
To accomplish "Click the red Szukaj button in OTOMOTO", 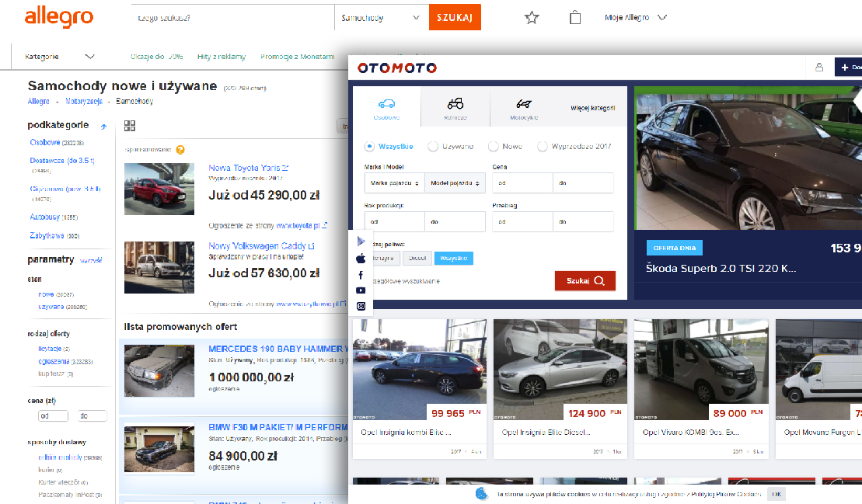I will (585, 280).
